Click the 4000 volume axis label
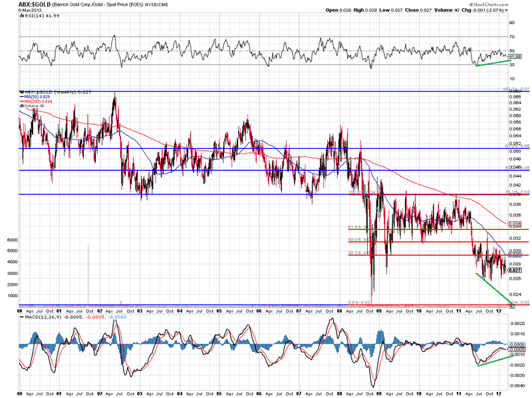The image size is (532, 398). tap(12, 262)
